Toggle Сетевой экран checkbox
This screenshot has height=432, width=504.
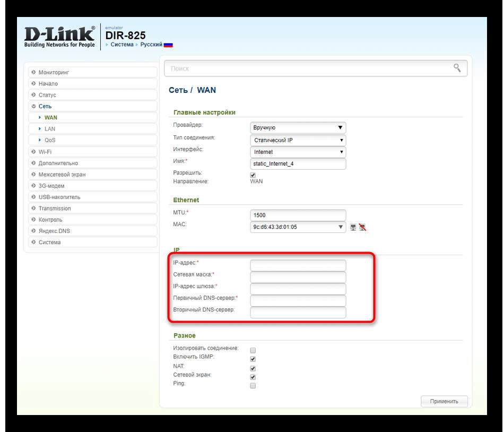tap(253, 377)
